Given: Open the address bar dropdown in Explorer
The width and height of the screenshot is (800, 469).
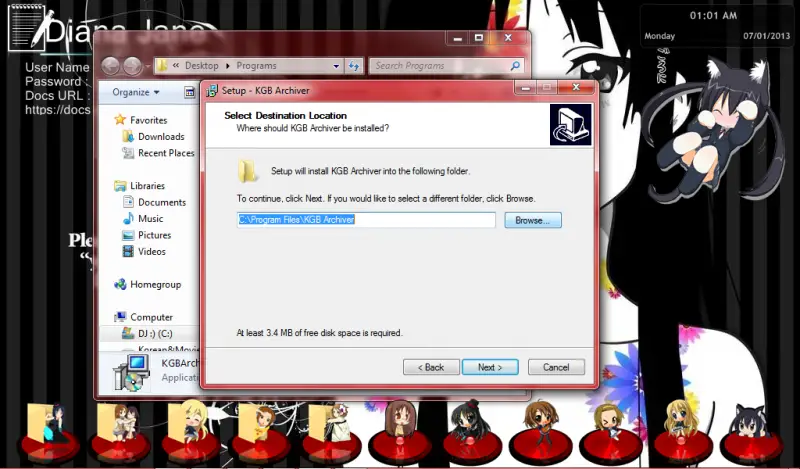Looking at the screenshot, I should [x=336, y=66].
